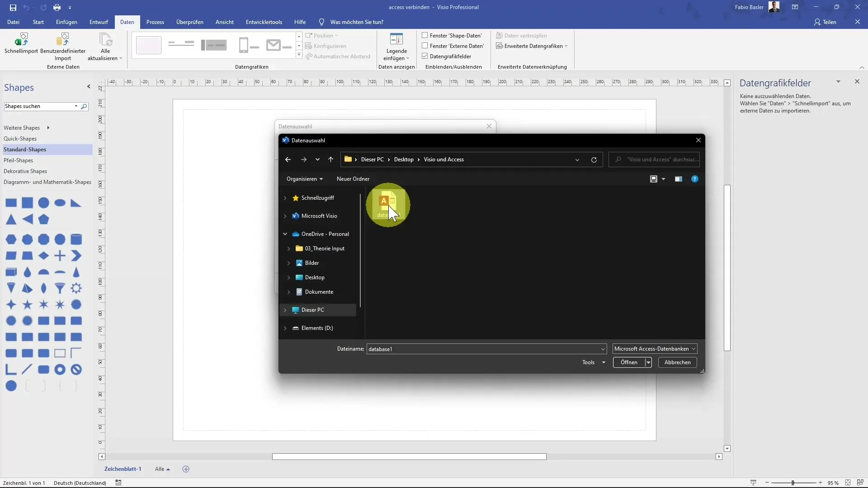The height and width of the screenshot is (488, 868).
Task: Click the zoom in plus button
Action: 820,483
